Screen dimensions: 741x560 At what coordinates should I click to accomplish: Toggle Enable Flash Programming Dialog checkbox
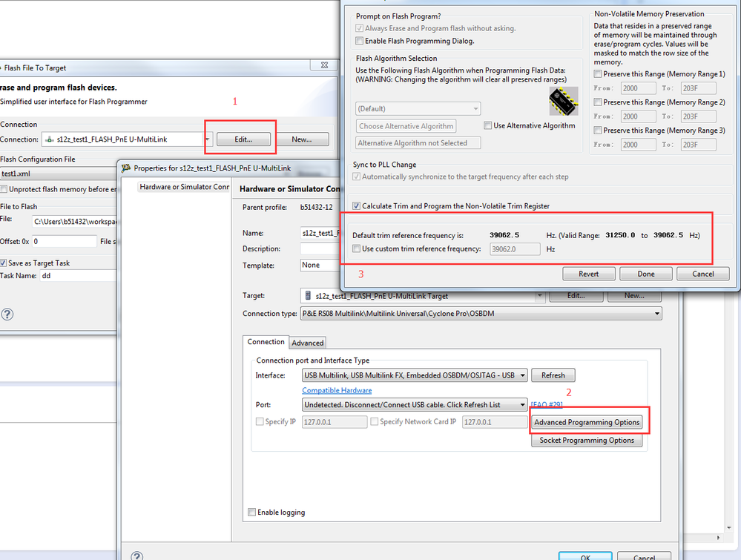[360, 41]
